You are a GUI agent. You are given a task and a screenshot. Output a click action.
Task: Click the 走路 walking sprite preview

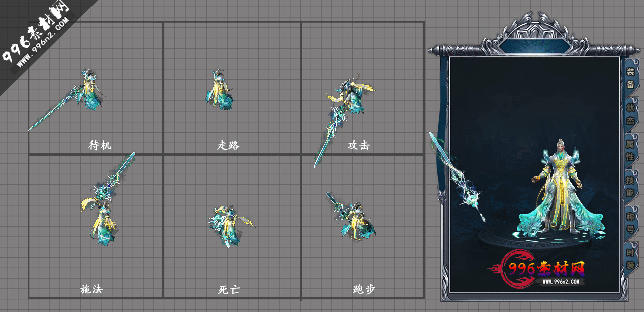[219, 90]
